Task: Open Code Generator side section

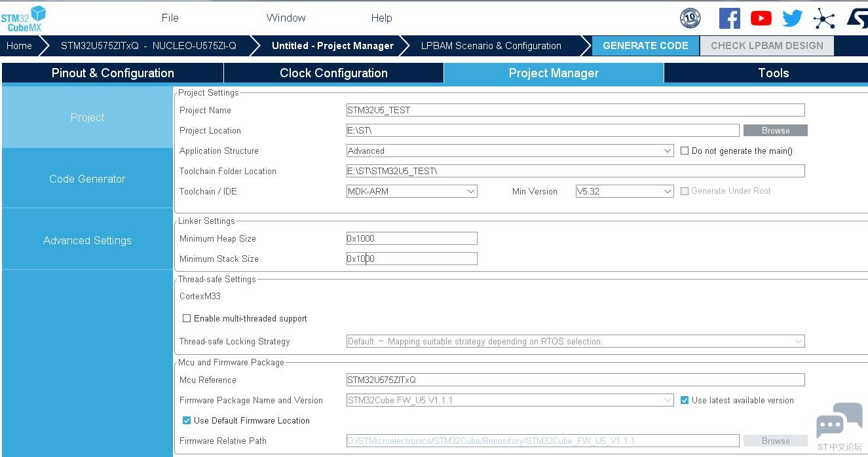Action: [87, 179]
